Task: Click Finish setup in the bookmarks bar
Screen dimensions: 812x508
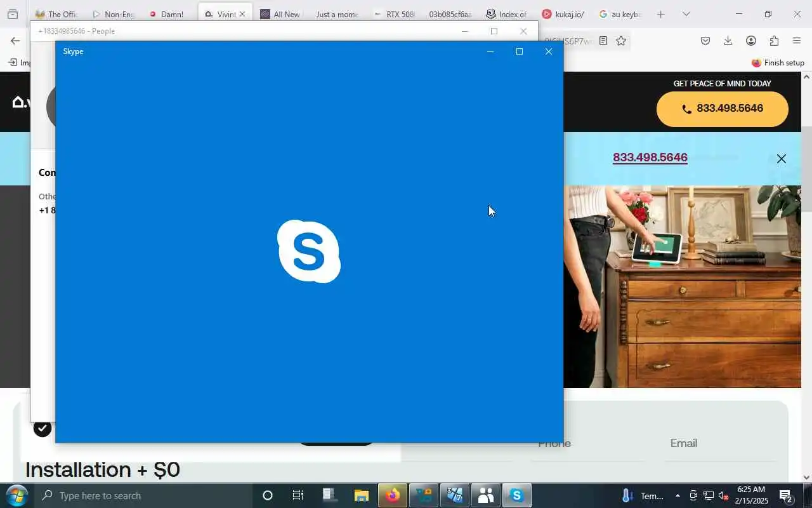Action: 778,63
